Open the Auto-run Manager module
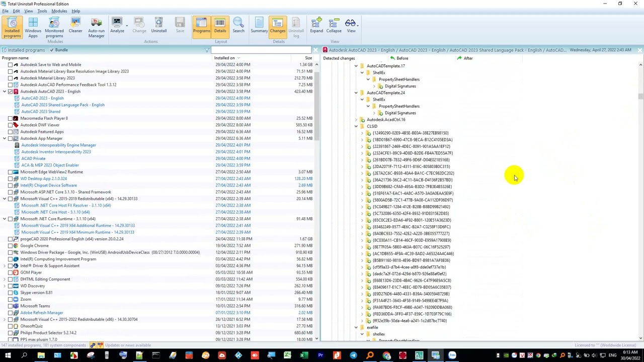 tap(96, 27)
